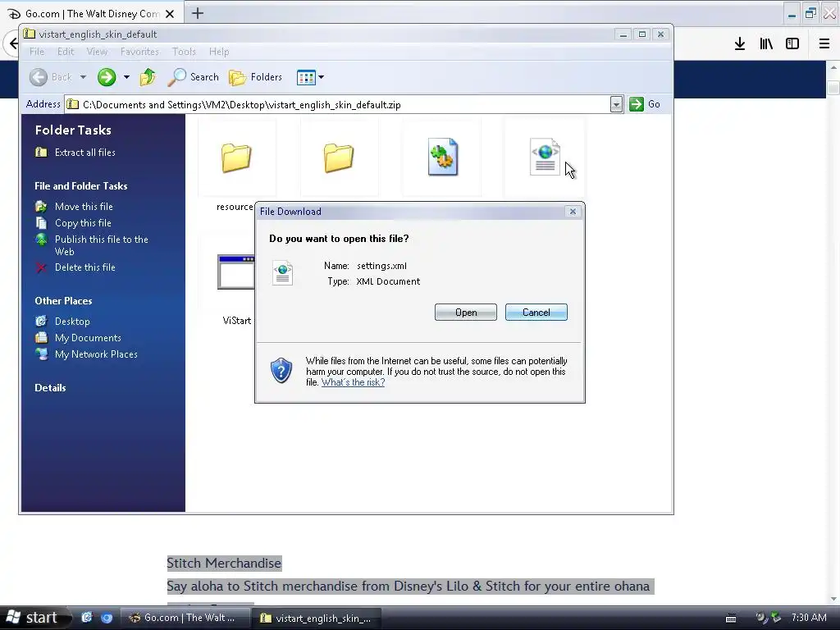
Task: Open the browser library icon
Action: pos(766,43)
